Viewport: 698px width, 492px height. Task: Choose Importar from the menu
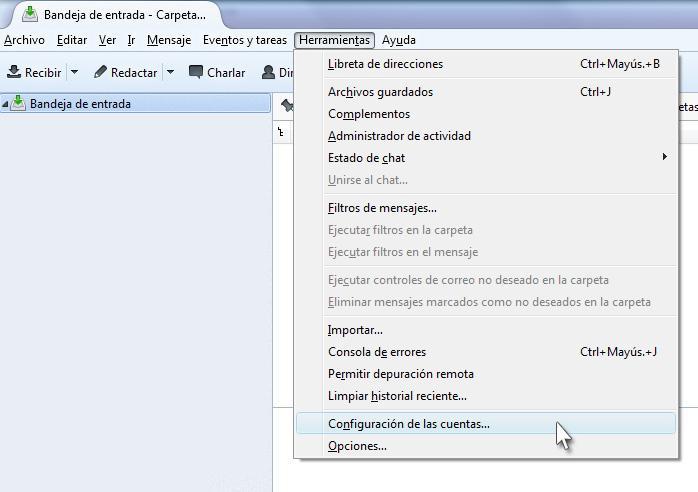(486, 330)
